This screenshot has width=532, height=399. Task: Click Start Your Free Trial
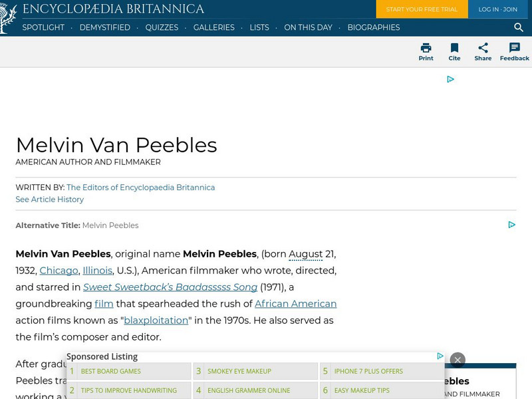422,10
